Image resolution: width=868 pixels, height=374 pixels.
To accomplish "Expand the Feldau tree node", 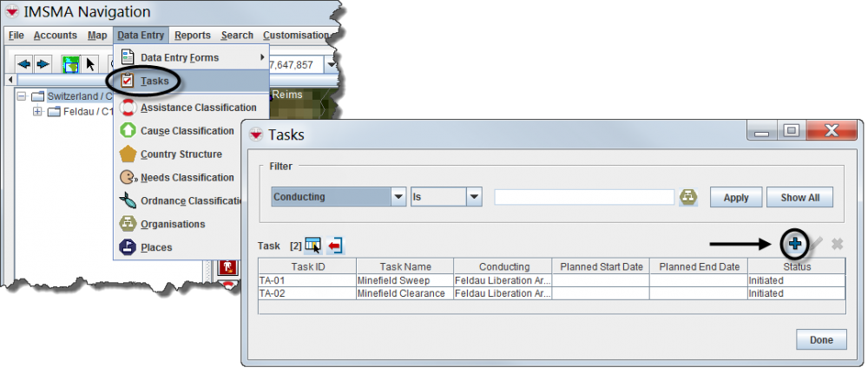I will point(37,112).
